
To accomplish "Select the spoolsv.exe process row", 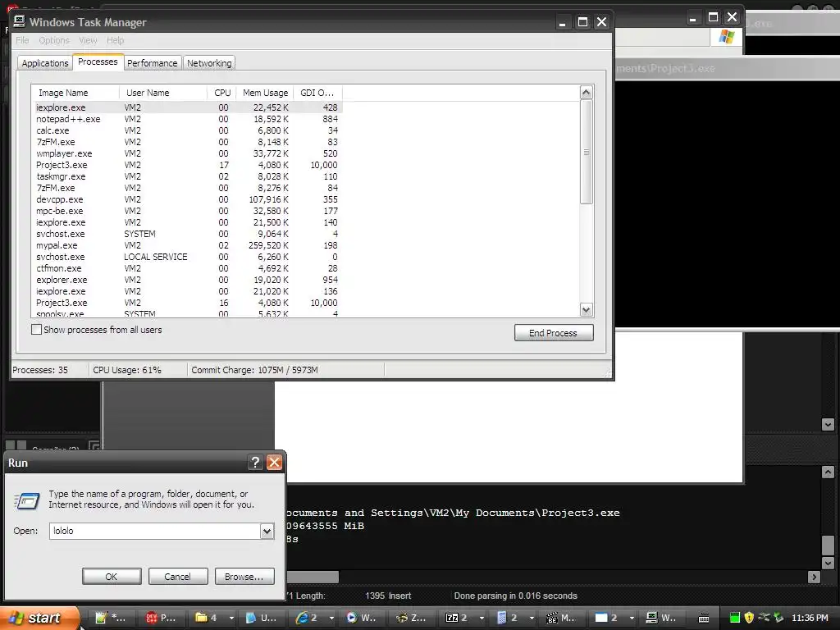I will click(187, 313).
